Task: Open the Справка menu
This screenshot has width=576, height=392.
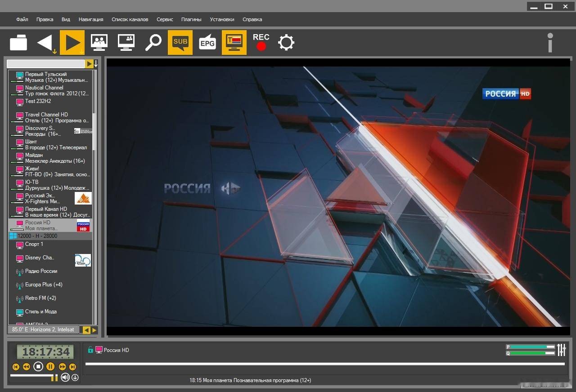Action: (x=252, y=19)
